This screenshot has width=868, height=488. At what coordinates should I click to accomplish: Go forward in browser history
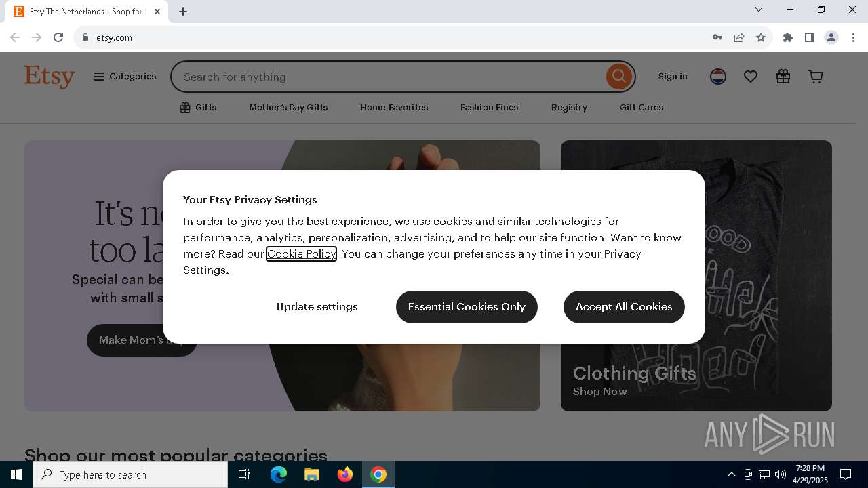tap(37, 37)
